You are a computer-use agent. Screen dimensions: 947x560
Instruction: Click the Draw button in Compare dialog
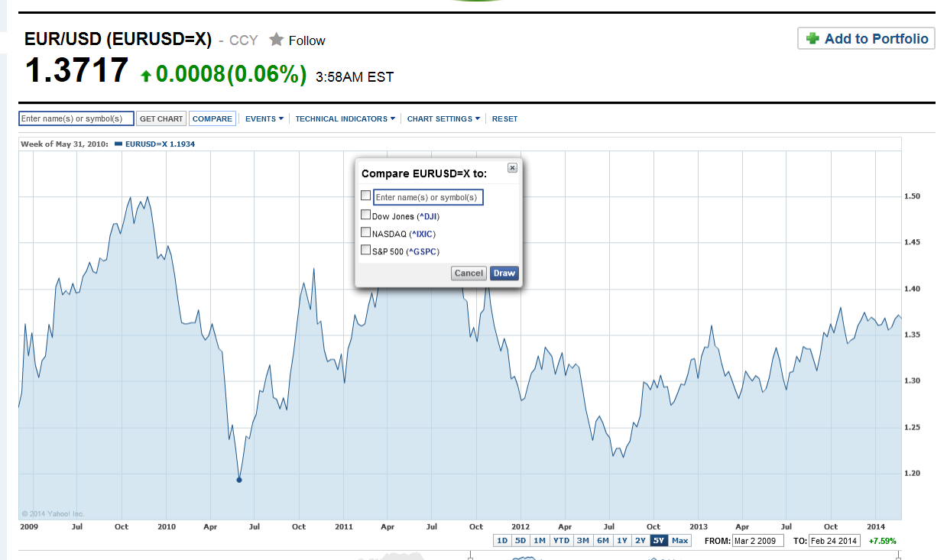tap(504, 273)
